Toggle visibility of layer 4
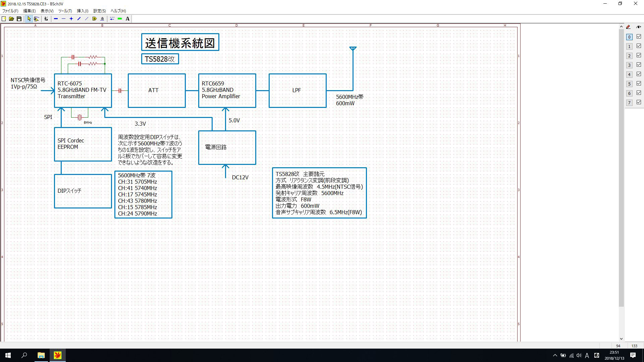Viewport: 644px width, 362px height. pos(639,74)
